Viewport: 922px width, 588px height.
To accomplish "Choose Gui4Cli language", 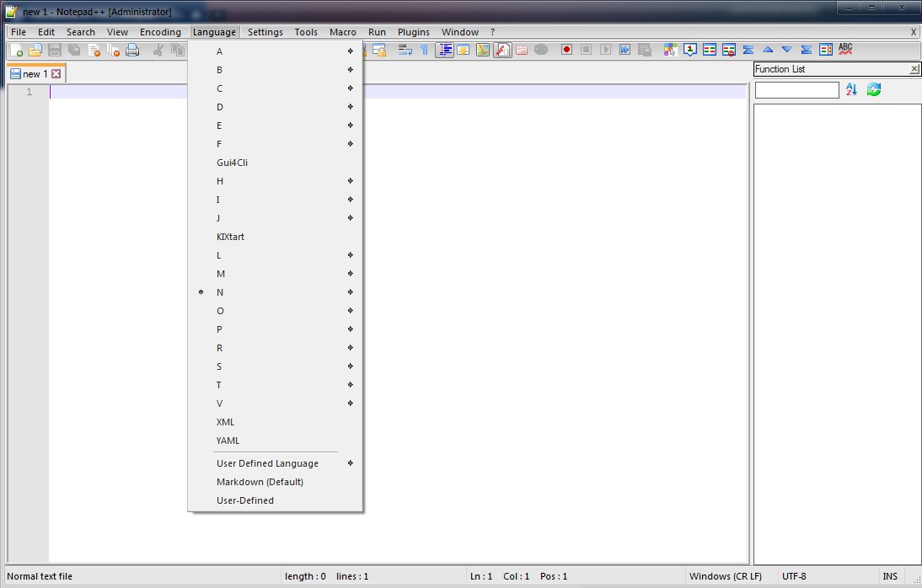I will tap(276, 163).
